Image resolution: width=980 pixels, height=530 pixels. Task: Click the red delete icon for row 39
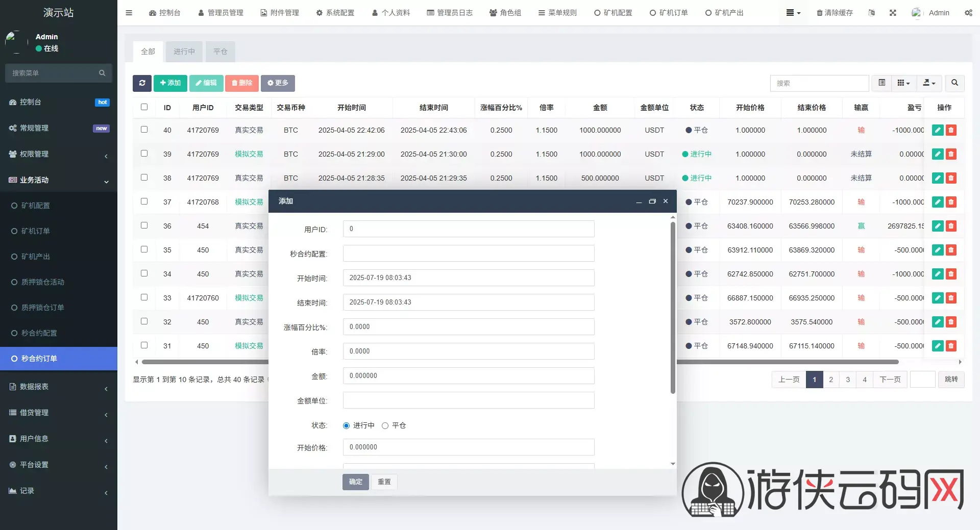point(951,154)
